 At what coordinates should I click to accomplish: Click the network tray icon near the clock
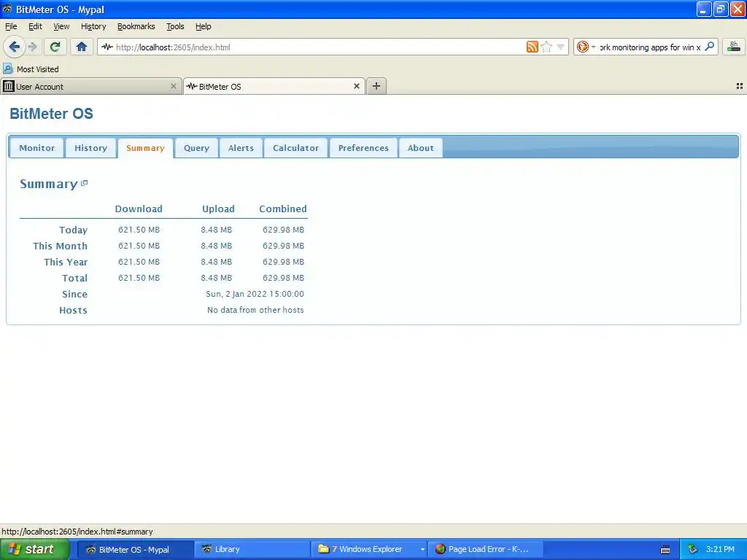click(692, 549)
